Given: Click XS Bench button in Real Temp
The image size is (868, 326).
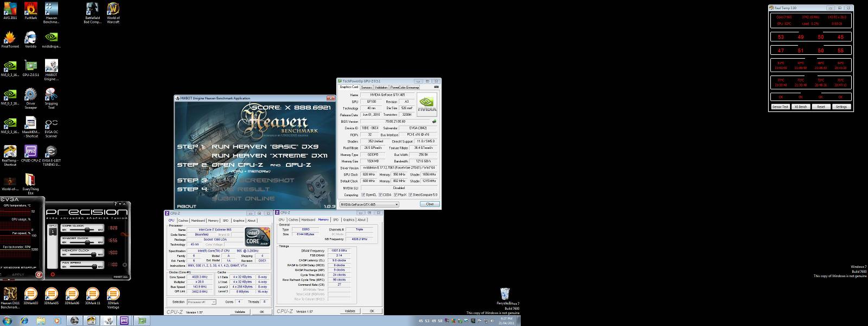Looking at the screenshot, I should pos(801,106).
